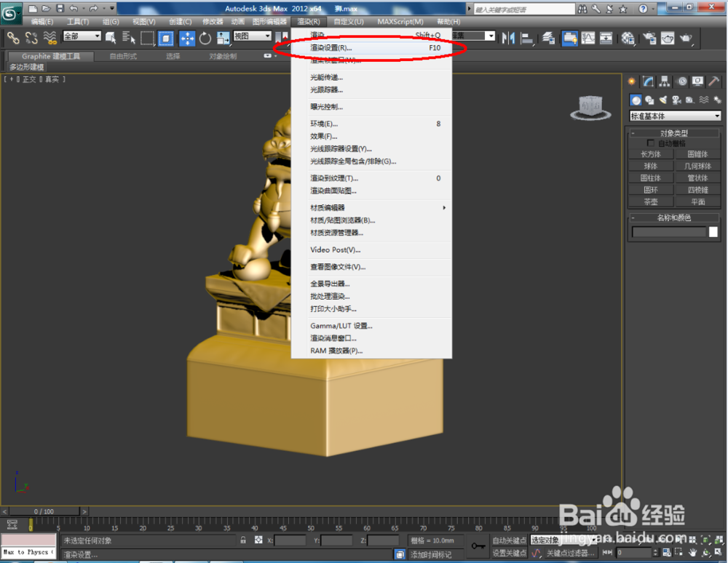Collapse the 名称和颜色 rollout
This screenshot has height=563, width=728.
coord(675,217)
